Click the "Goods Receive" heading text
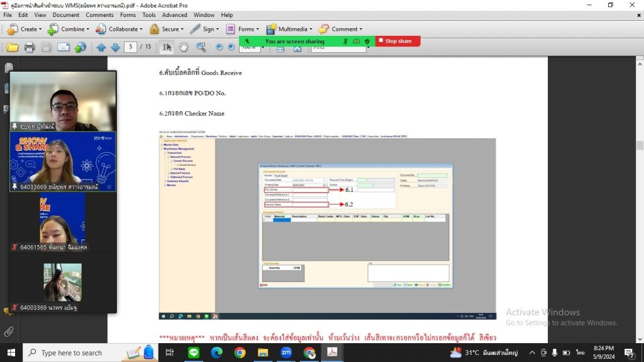 click(x=221, y=73)
